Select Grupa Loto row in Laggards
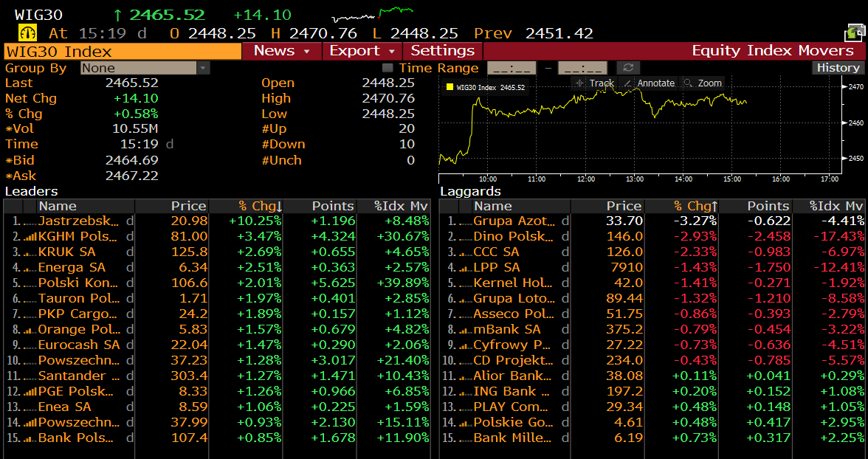 652,298
